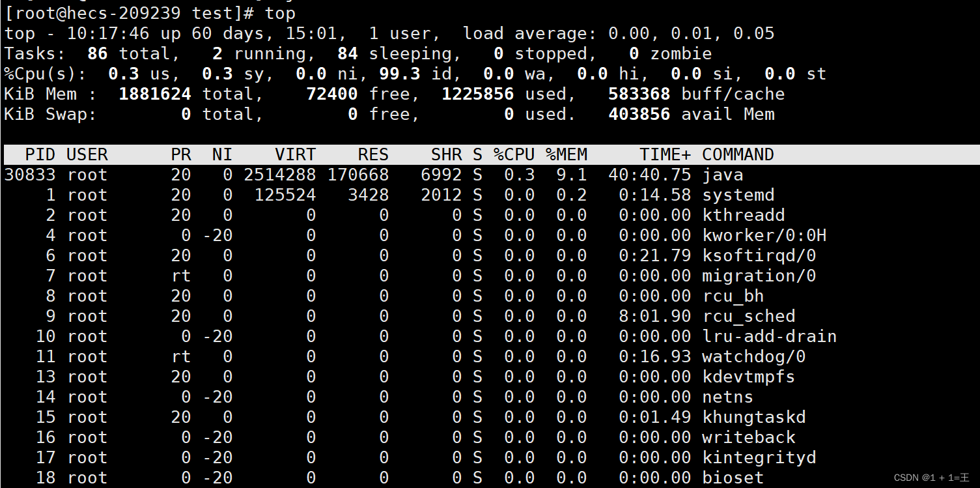Click migration/0 process name
The height and width of the screenshot is (488, 980).
pos(759,276)
